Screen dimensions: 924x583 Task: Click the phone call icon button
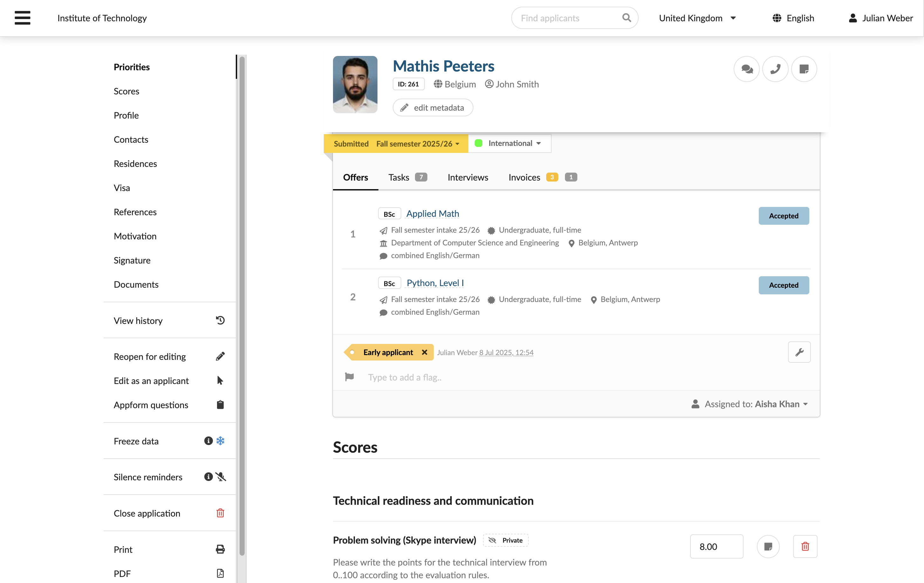[x=775, y=69]
